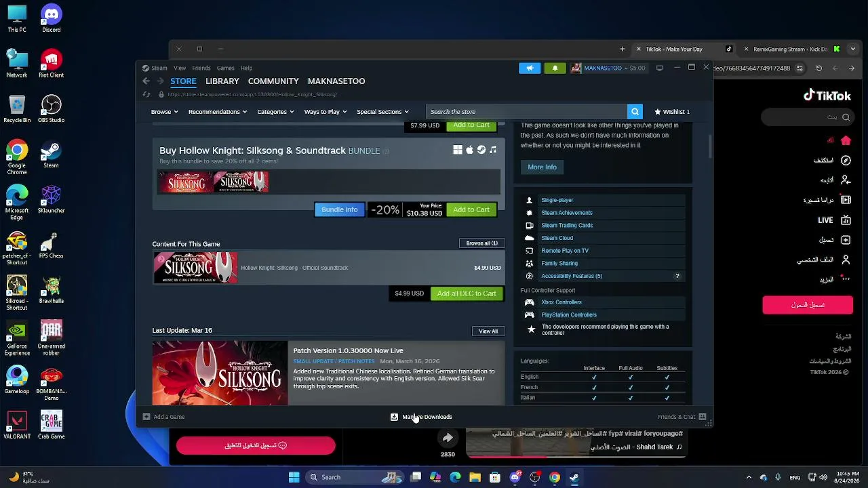The height and width of the screenshot is (488, 868).
Task: Open the Windows Start menu
Action: coord(294,477)
